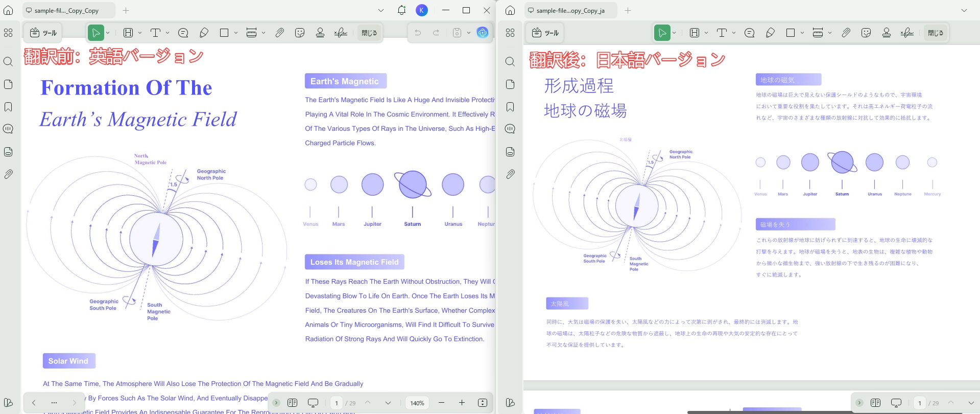This screenshot has height=414, width=980.
Task: Add a sticky note in left window
Action: click(x=183, y=33)
